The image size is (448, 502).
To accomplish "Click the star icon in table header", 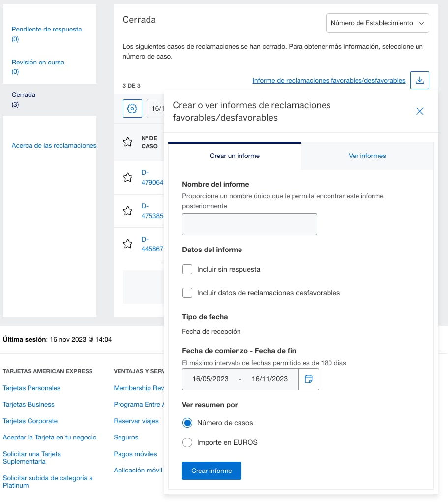I will coord(128,142).
